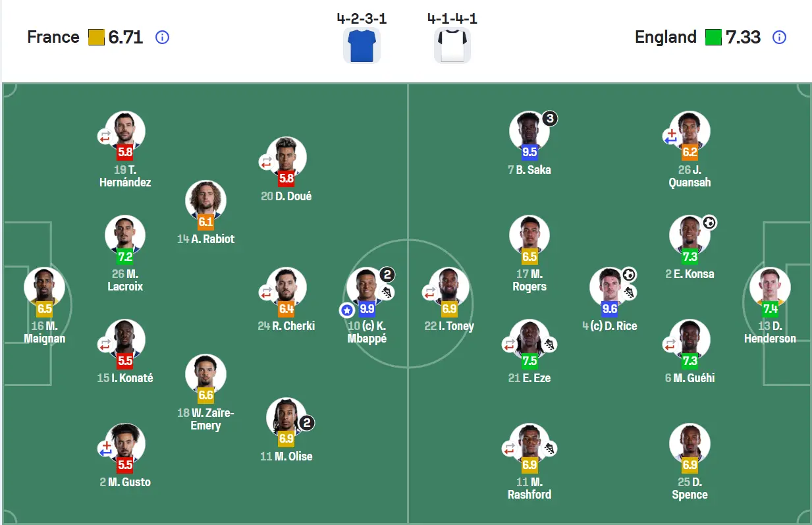This screenshot has height=525, width=812.
Task: Open D. Henderson's goalkeeper avatar
Action: pos(770,287)
